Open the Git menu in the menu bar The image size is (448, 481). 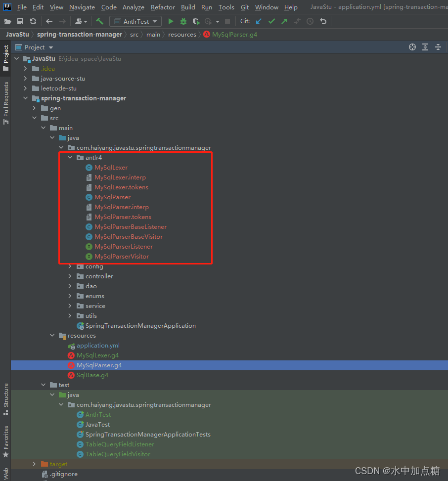coord(244,7)
